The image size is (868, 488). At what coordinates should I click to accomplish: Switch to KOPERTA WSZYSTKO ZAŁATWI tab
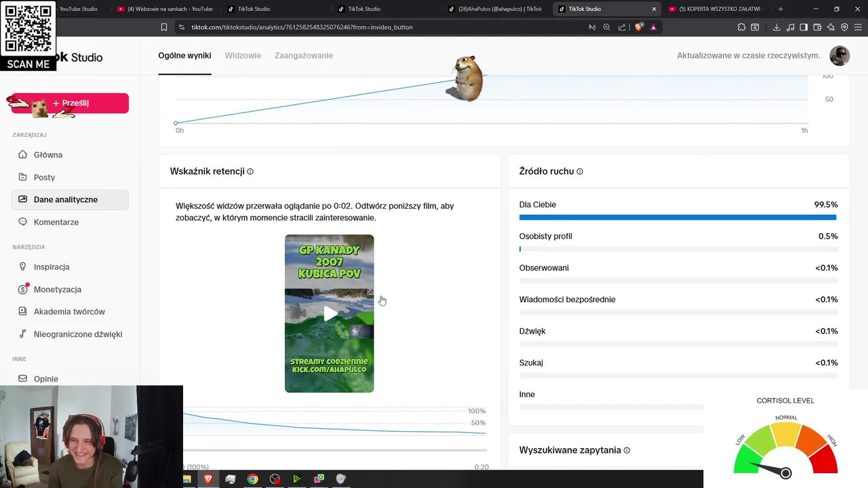coord(717,9)
